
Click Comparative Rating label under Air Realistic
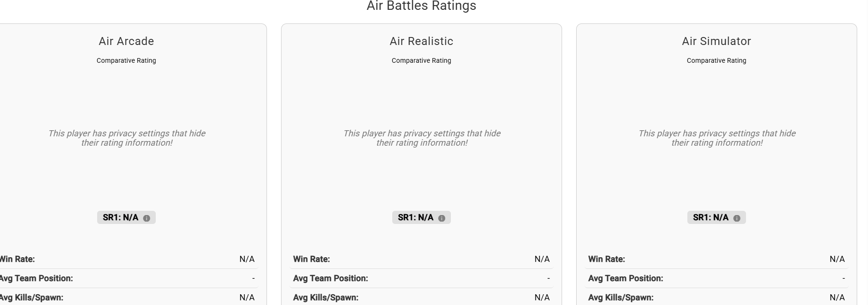pos(421,60)
